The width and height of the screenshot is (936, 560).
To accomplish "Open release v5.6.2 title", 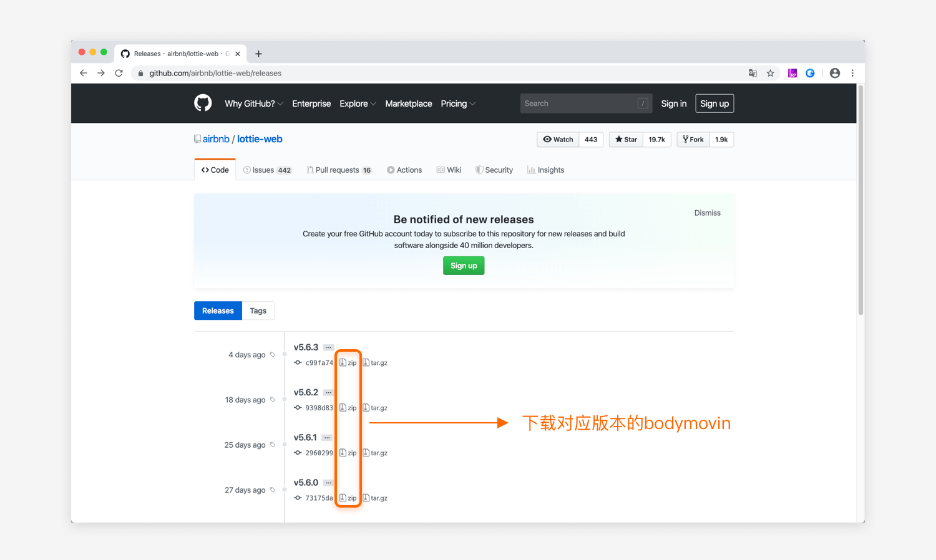I will point(306,392).
